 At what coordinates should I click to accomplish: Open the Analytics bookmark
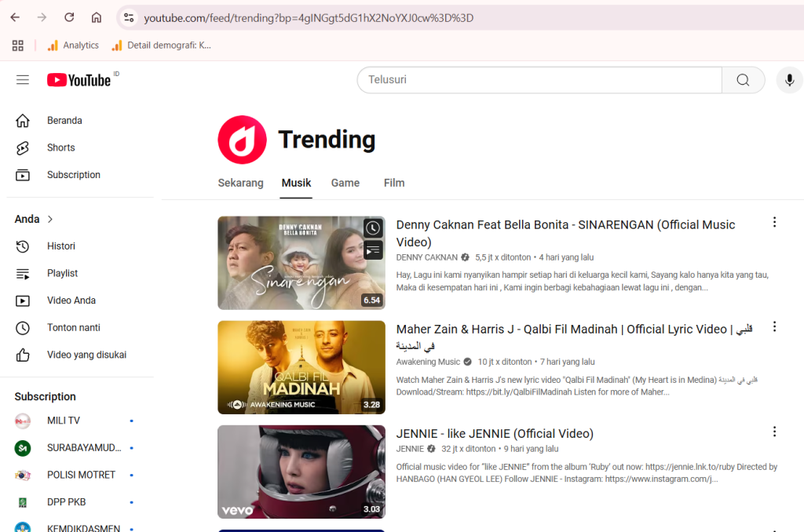pyautogui.click(x=73, y=46)
